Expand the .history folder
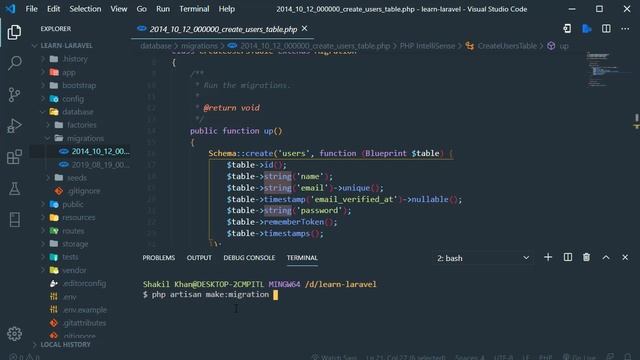 click(x=75, y=59)
